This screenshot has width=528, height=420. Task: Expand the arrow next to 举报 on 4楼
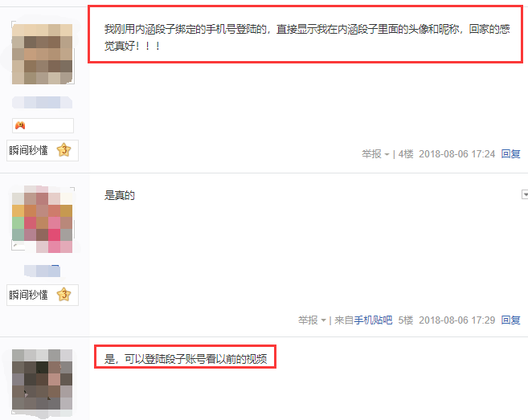pyautogui.click(x=387, y=154)
